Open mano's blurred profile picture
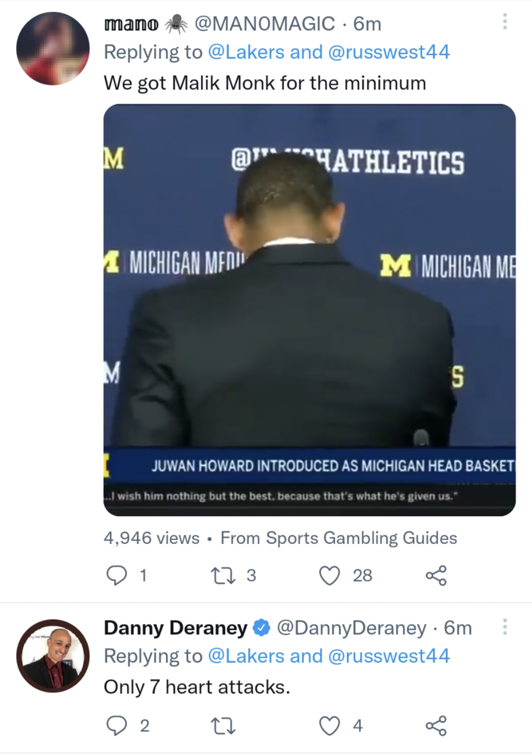This screenshot has height=756, width=532. 53,48
